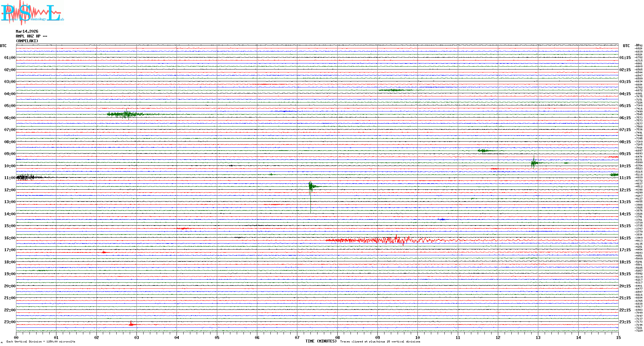Click the AMPL HHZ HP station label
Screen dimensions: 644x346
31,36
